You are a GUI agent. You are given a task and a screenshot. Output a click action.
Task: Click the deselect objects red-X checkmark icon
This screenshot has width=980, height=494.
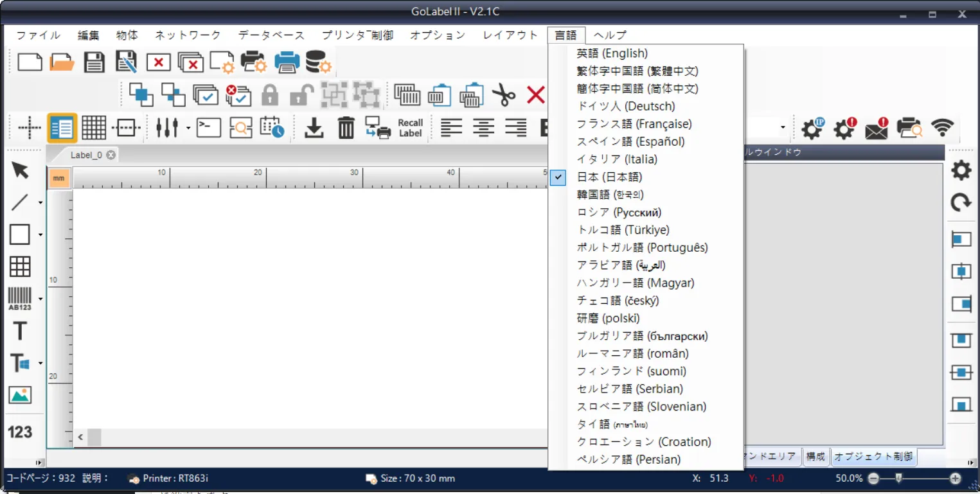click(x=238, y=95)
